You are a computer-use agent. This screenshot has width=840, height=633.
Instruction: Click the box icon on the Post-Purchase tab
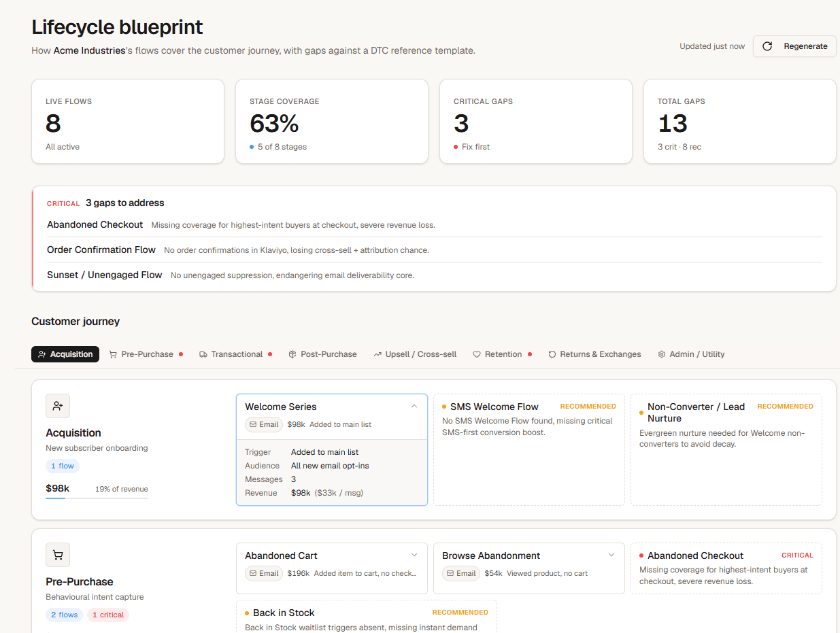tap(292, 354)
